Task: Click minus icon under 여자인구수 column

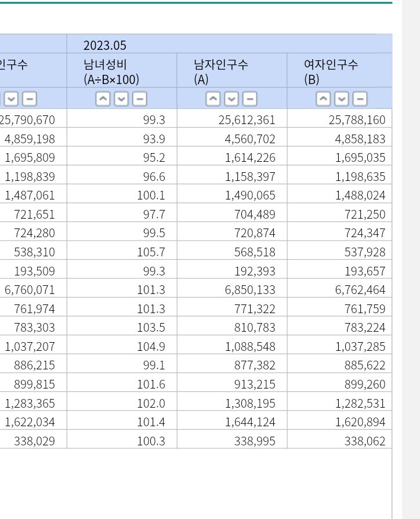Action: tap(360, 99)
